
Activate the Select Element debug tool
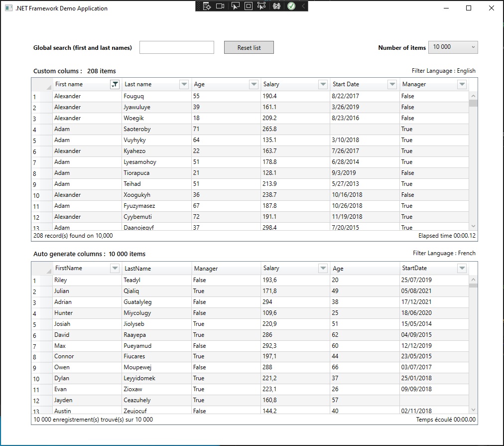click(x=235, y=6)
